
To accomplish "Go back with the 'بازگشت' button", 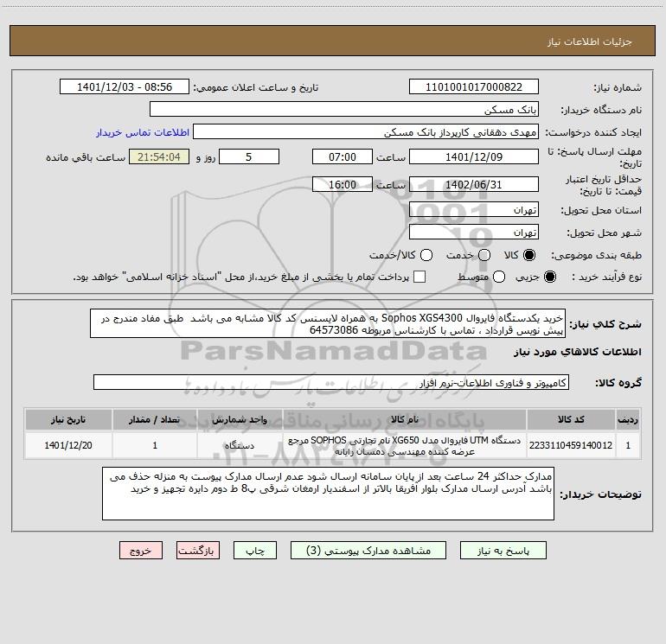I will point(200,550).
